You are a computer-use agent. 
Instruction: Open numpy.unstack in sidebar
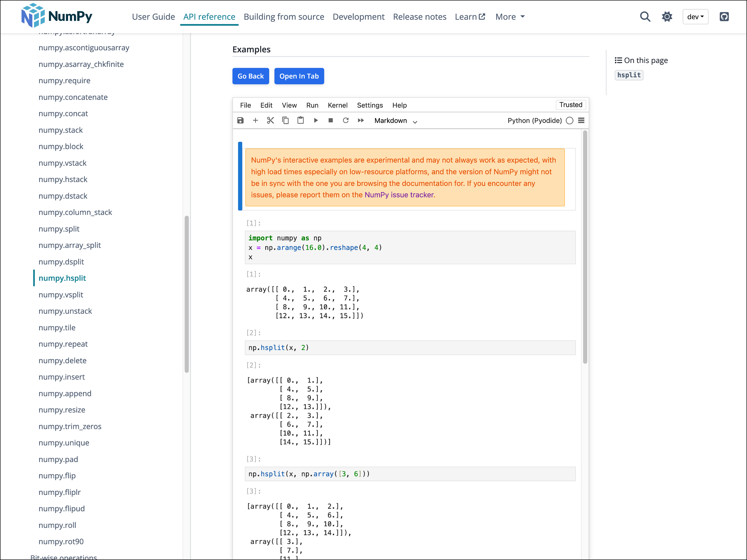point(65,311)
